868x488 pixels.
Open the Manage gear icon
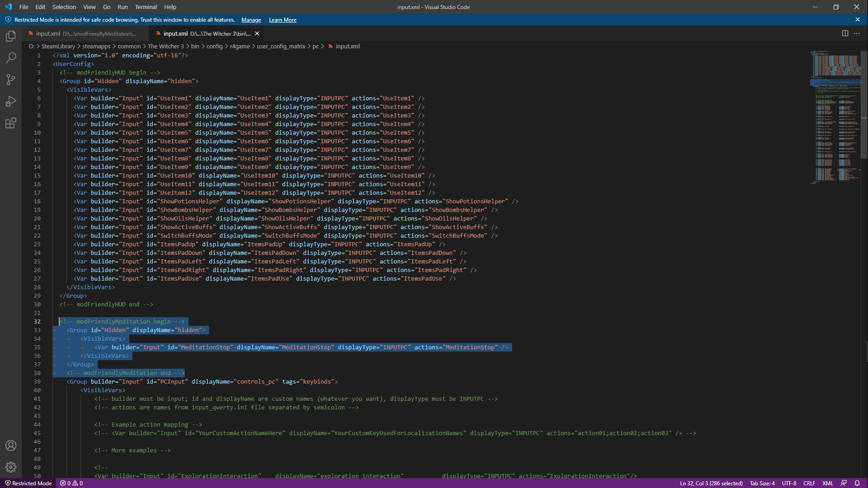[x=11, y=467]
